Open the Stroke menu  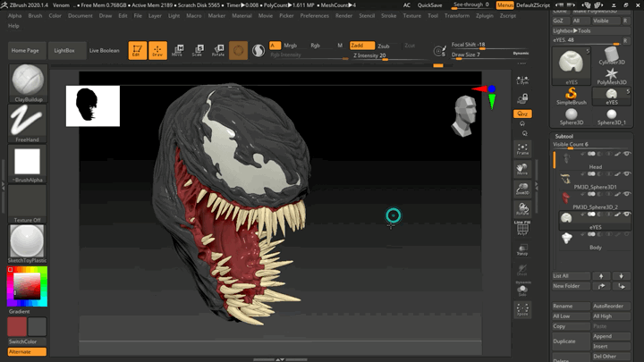388,15
